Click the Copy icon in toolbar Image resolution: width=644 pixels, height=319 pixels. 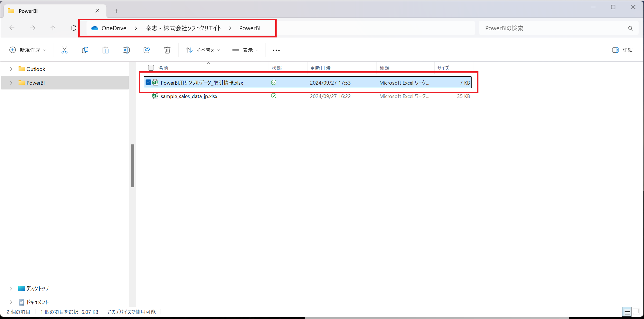pos(85,50)
